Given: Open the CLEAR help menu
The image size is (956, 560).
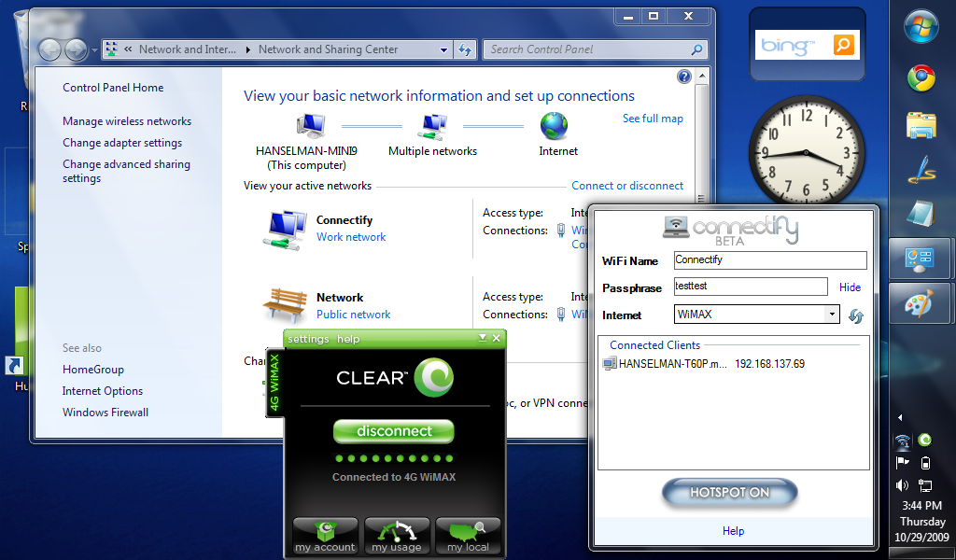Looking at the screenshot, I should 348,339.
